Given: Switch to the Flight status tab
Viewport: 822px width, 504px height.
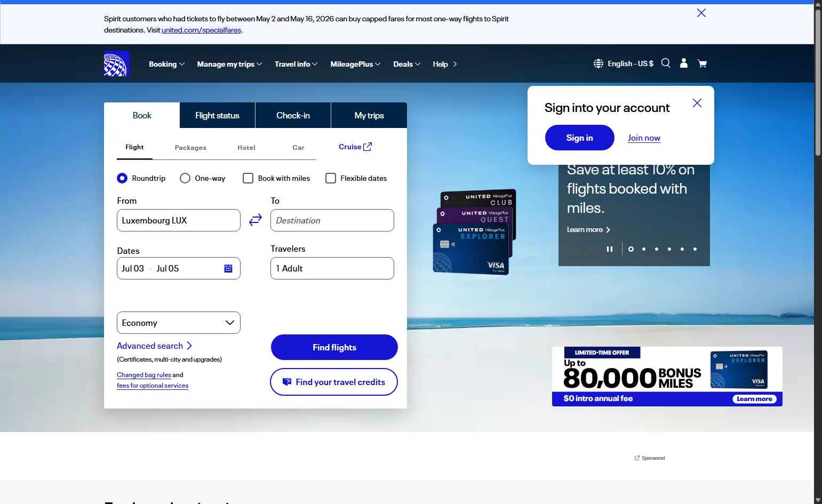Looking at the screenshot, I should (x=217, y=115).
